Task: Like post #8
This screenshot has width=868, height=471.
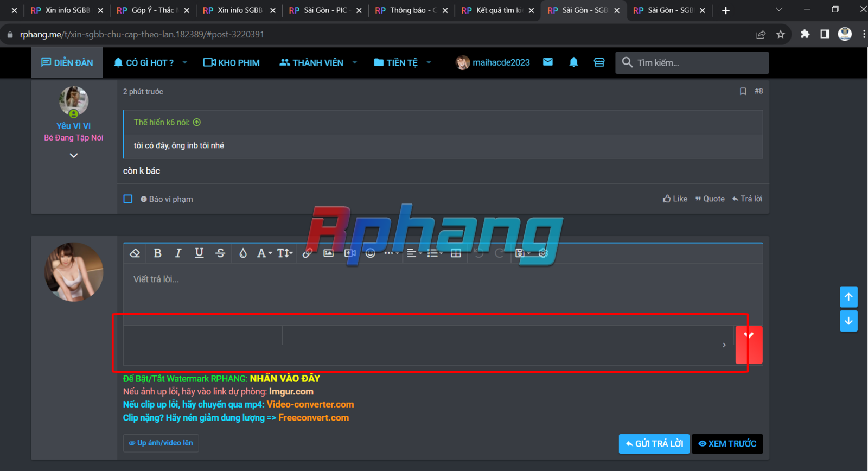Action: [x=675, y=199]
